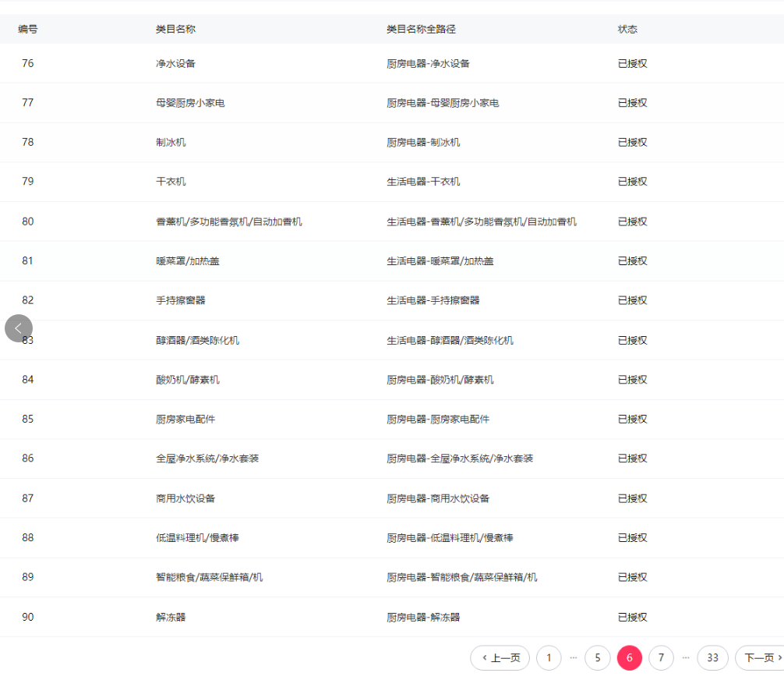Click the ellipsis before page 33
Screen dimensions: 784x687
pos(686,658)
